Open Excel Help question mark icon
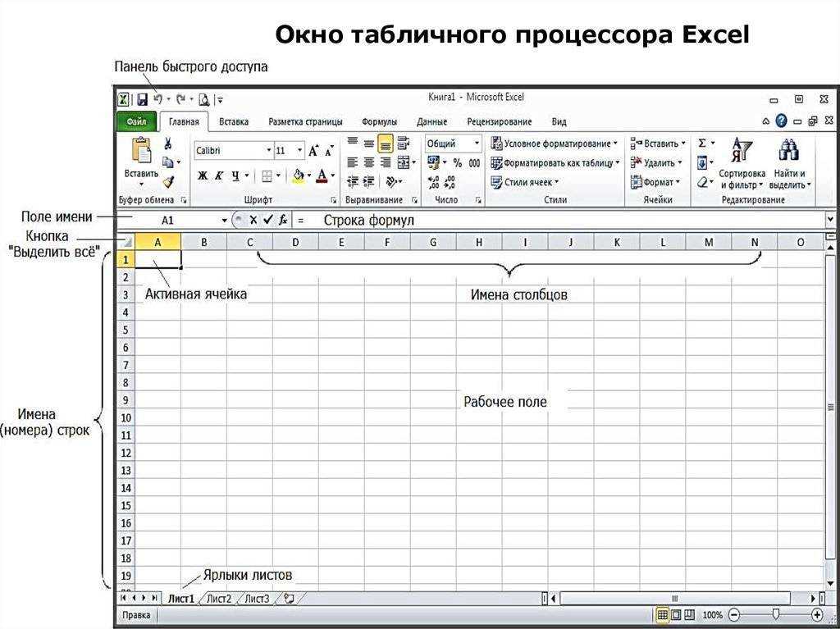 pyautogui.click(x=782, y=121)
